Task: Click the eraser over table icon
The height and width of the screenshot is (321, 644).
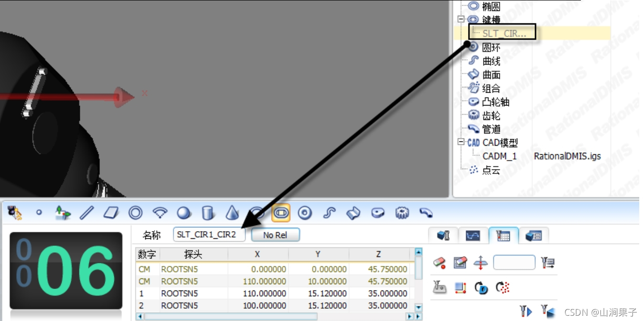Action: 460,262
